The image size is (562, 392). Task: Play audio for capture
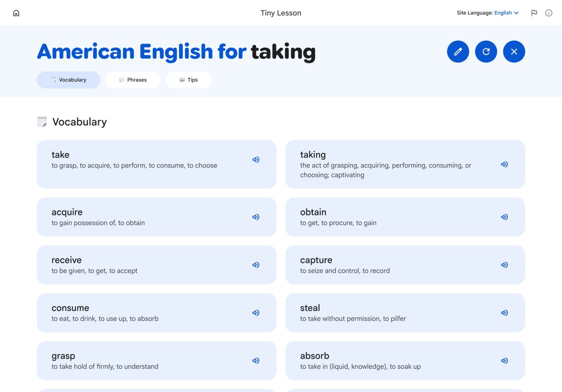click(505, 265)
